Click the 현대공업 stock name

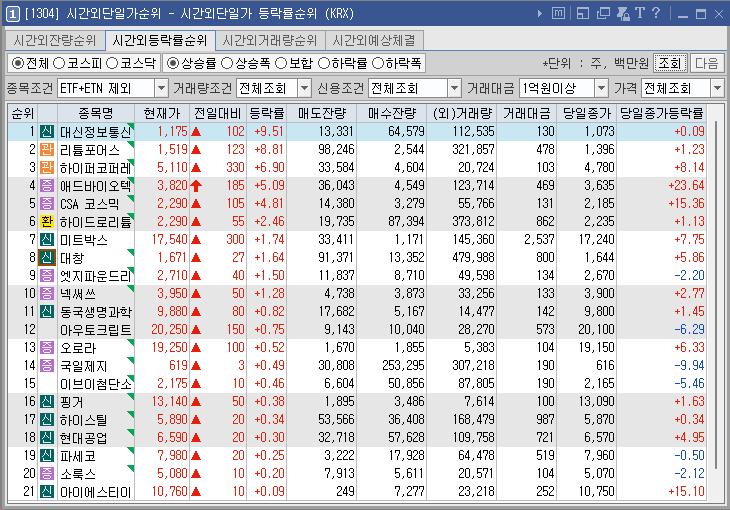pyautogui.click(x=84, y=438)
